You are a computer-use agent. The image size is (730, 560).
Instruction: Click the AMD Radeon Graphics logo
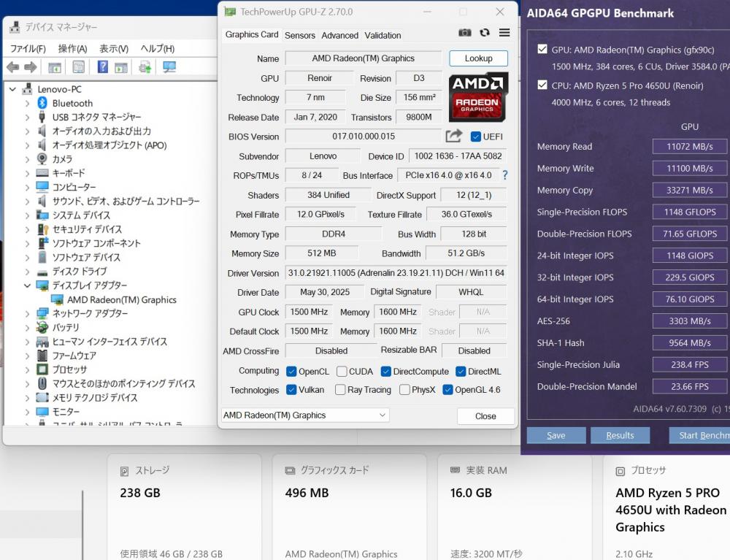point(478,97)
